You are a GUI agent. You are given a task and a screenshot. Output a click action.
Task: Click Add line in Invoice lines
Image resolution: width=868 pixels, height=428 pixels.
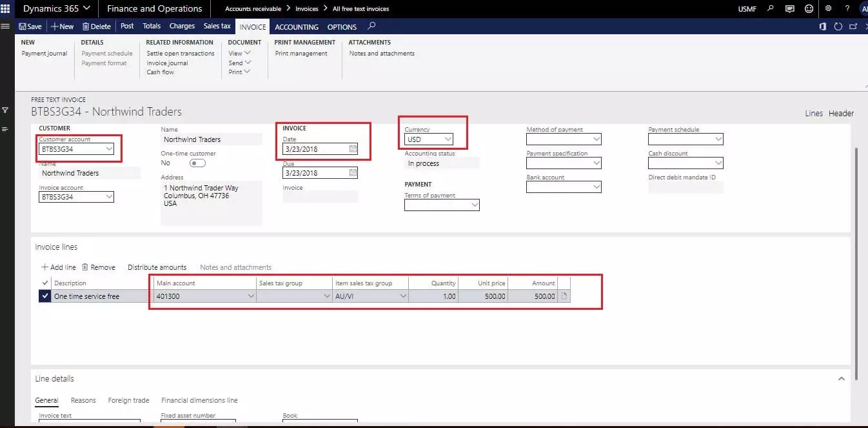pos(58,267)
